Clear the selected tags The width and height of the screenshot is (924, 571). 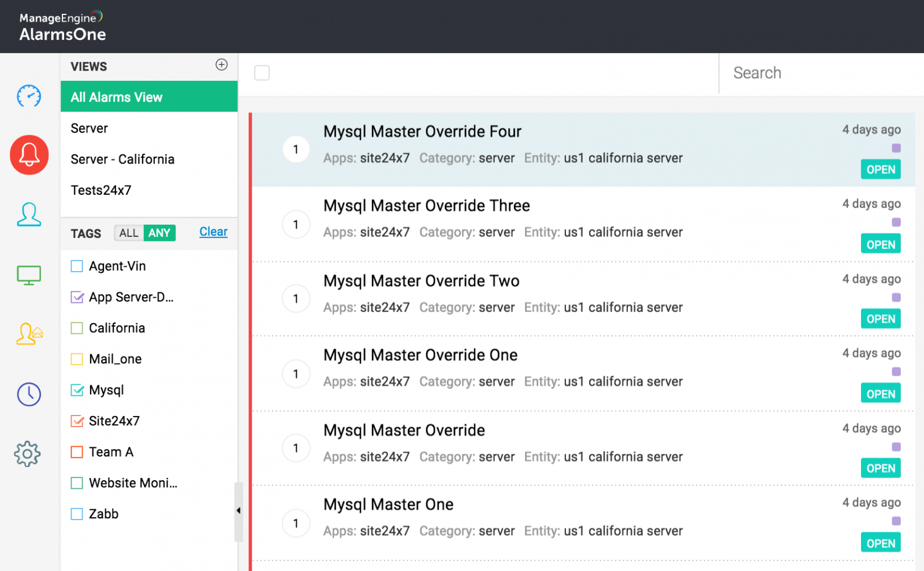pyautogui.click(x=214, y=232)
